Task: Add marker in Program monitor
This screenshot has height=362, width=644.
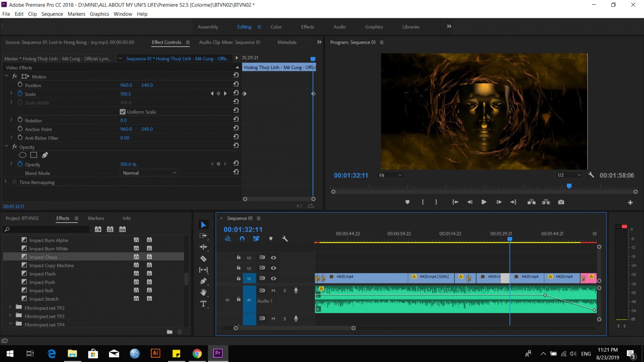Action: pos(407,202)
